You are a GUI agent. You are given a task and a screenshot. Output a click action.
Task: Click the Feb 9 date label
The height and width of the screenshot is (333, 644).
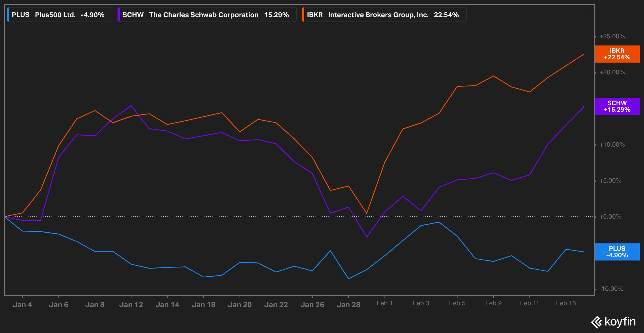tap(493, 303)
